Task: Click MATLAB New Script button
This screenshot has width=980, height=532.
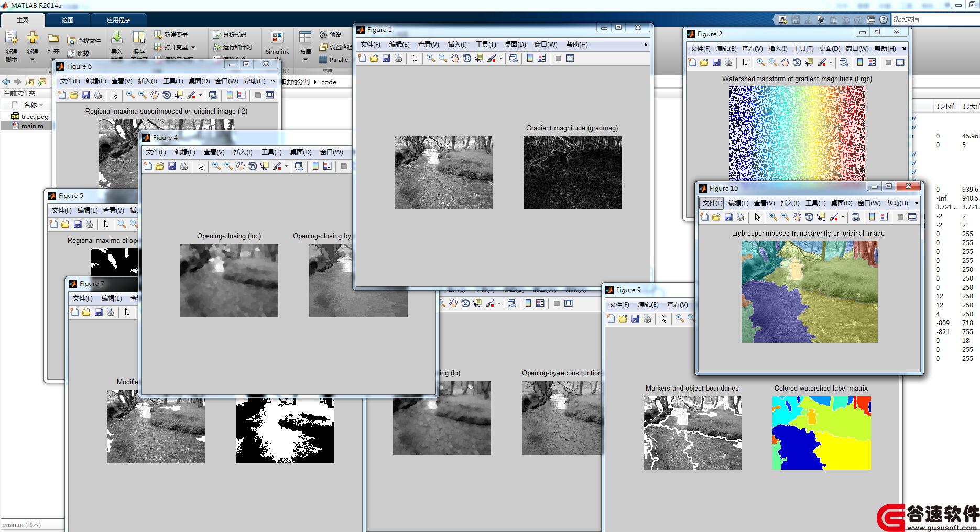Action: [11, 46]
